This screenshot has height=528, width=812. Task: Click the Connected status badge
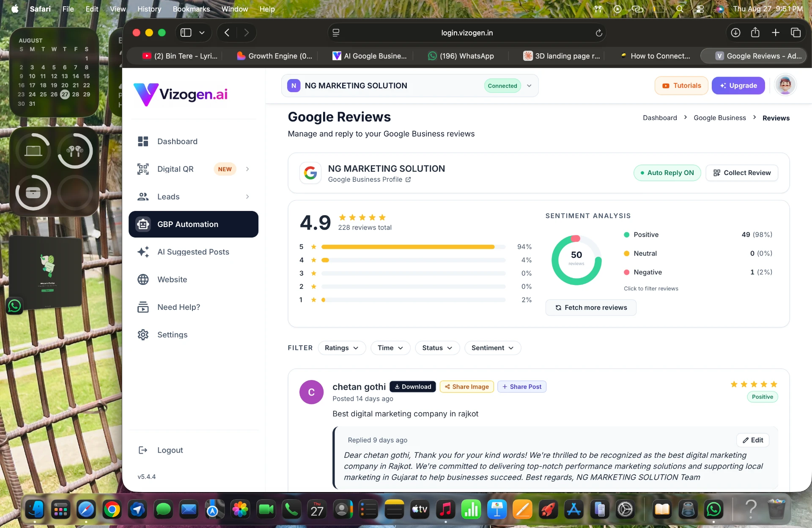point(502,86)
